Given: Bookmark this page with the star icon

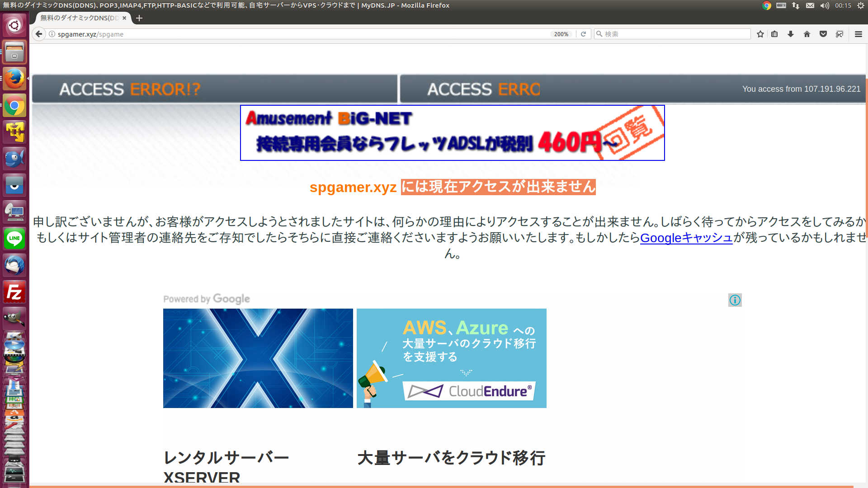Looking at the screenshot, I should pos(760,34).
